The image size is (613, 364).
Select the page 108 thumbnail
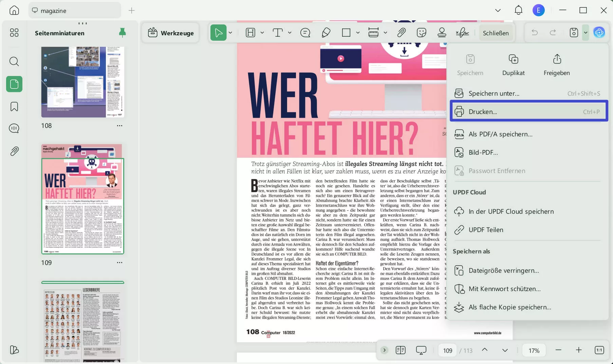(x=82, y=82)
